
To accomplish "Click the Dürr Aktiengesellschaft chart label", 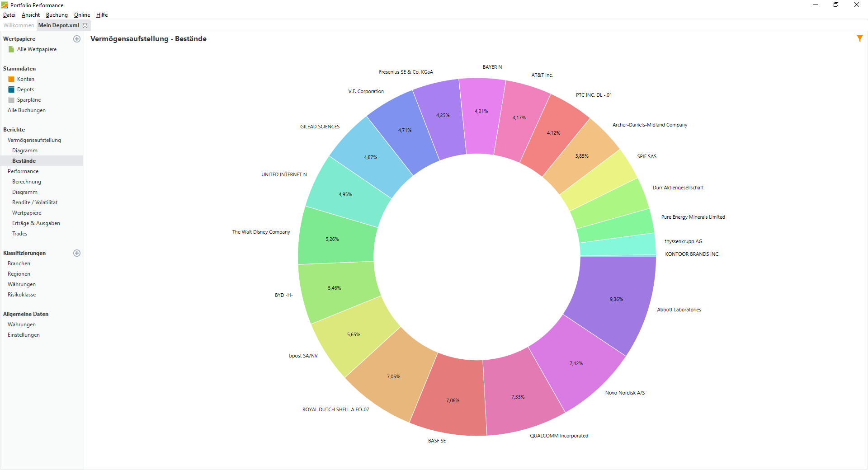I will pyautogui.click(x=678, y=188).
